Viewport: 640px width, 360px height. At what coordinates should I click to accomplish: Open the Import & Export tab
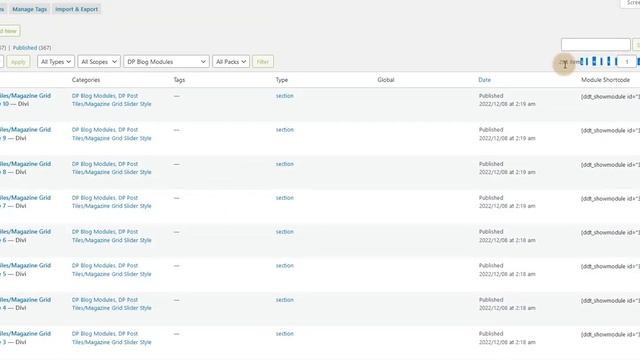click(76, 9)
